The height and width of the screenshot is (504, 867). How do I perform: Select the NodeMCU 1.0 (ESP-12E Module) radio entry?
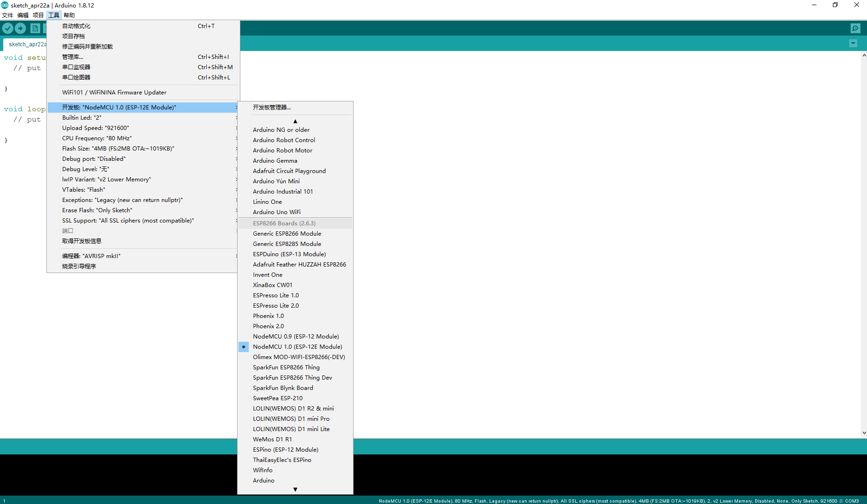coord(296,347)
